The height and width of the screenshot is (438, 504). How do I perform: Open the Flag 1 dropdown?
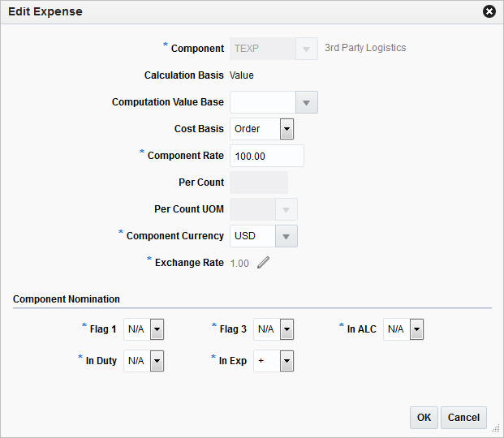click(x=157, y=329)
